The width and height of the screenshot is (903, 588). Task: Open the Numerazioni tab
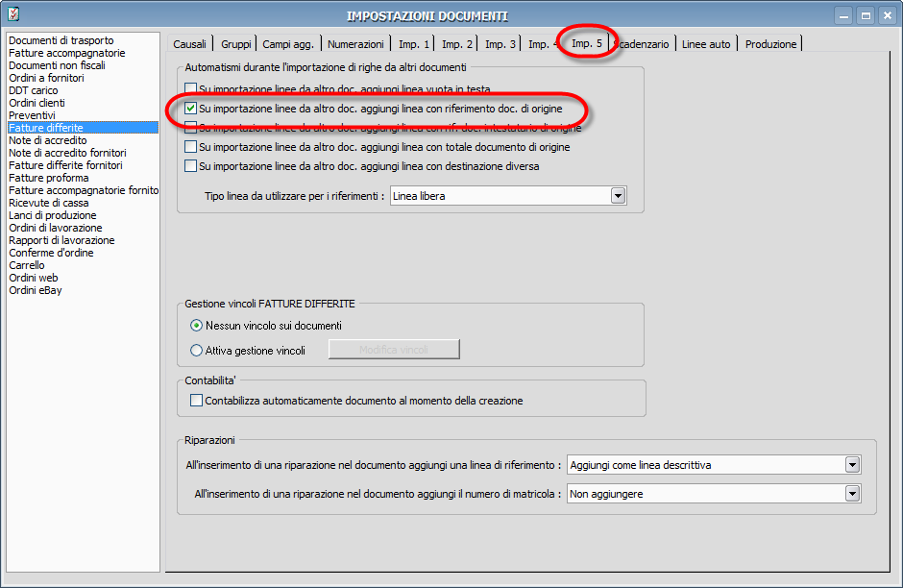point(355,44)
